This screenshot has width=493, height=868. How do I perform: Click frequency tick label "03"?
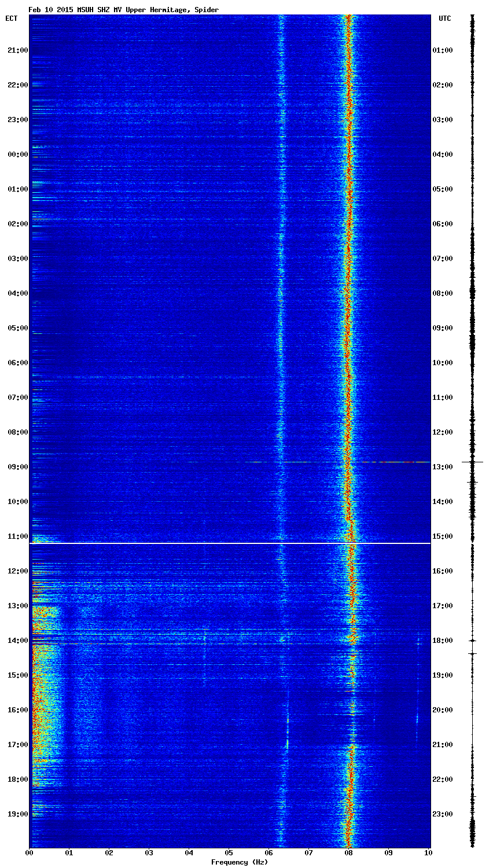pos(149,853)
